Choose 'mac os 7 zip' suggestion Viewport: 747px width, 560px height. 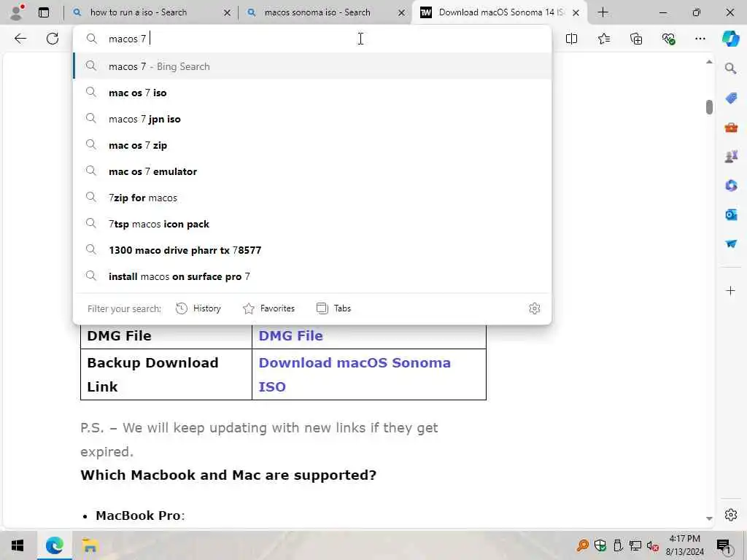[312, 145]
